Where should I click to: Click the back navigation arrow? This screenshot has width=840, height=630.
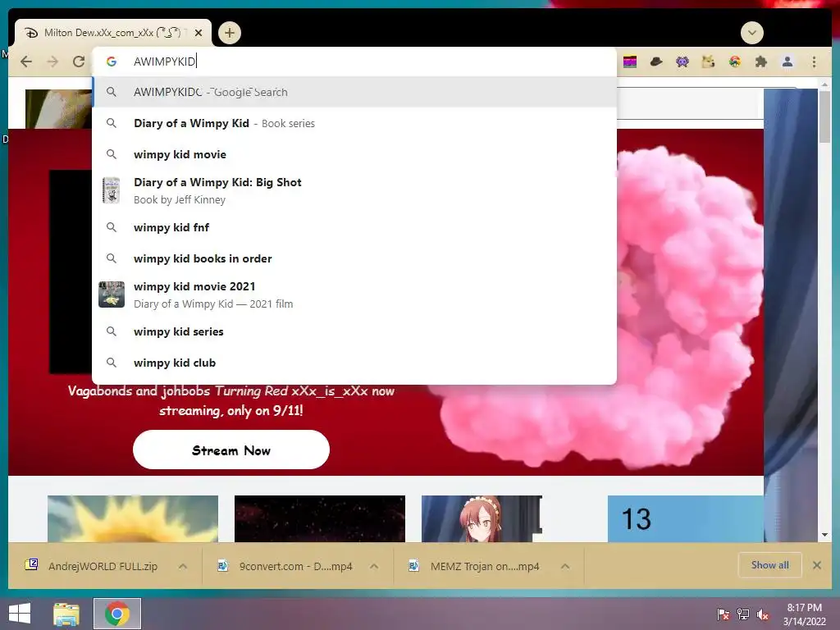pos(25,62)
